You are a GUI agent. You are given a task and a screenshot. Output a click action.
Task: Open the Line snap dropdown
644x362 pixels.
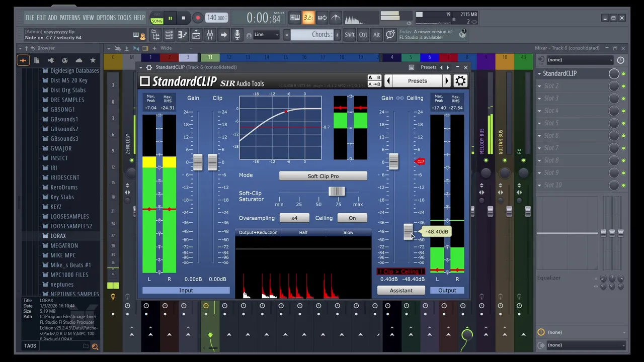click(x=266, y=35)
